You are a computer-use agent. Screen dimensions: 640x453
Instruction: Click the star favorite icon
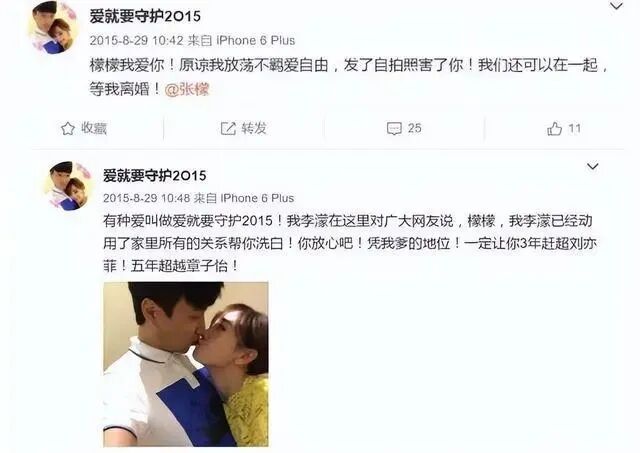point(68,129)
